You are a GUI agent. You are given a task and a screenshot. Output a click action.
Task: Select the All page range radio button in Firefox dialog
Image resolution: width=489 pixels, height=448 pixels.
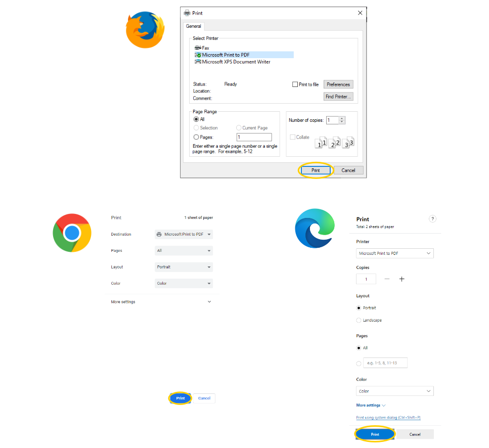[x=196, y=119]
